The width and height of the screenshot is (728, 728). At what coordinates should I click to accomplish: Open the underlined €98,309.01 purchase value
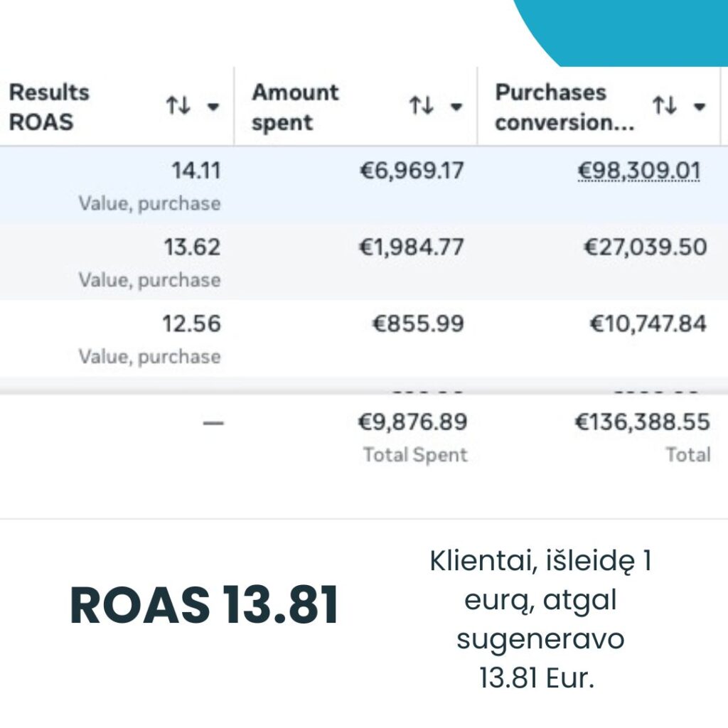pos(640,171)
